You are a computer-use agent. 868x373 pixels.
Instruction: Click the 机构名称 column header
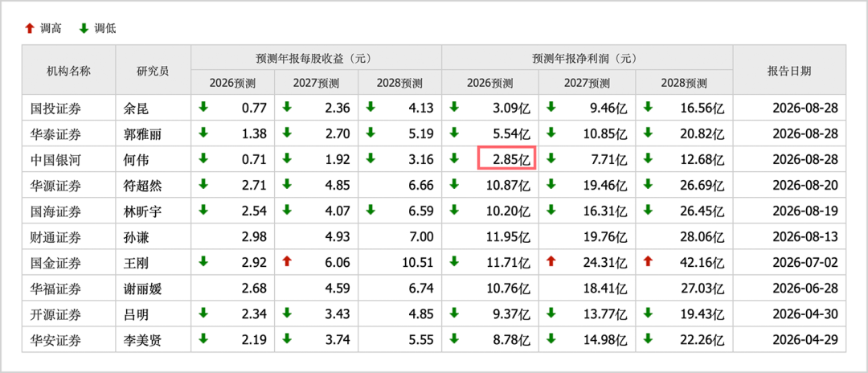(x=68, y=70)
